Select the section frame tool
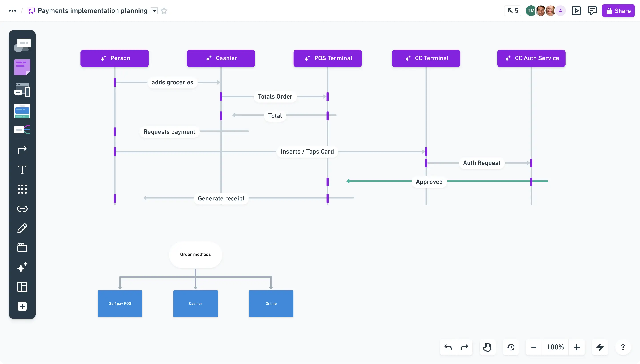 22,247
